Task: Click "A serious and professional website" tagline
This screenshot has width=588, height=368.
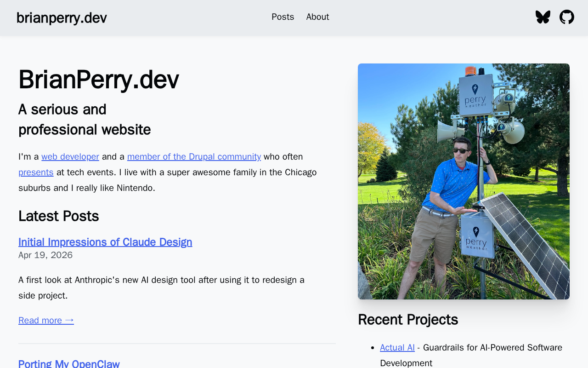Action: 85,120
